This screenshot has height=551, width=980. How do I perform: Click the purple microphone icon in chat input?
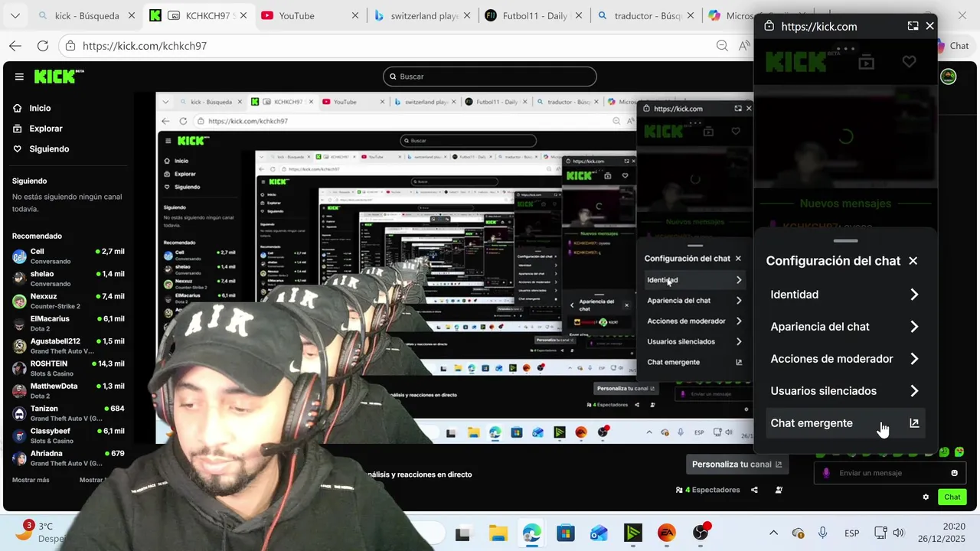coord(826,473)
